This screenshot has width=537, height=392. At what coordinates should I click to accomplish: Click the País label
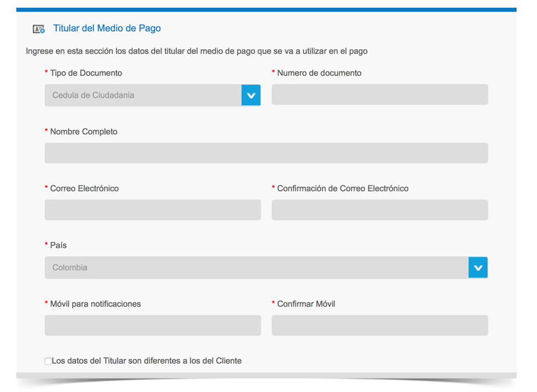coord(58,245)
